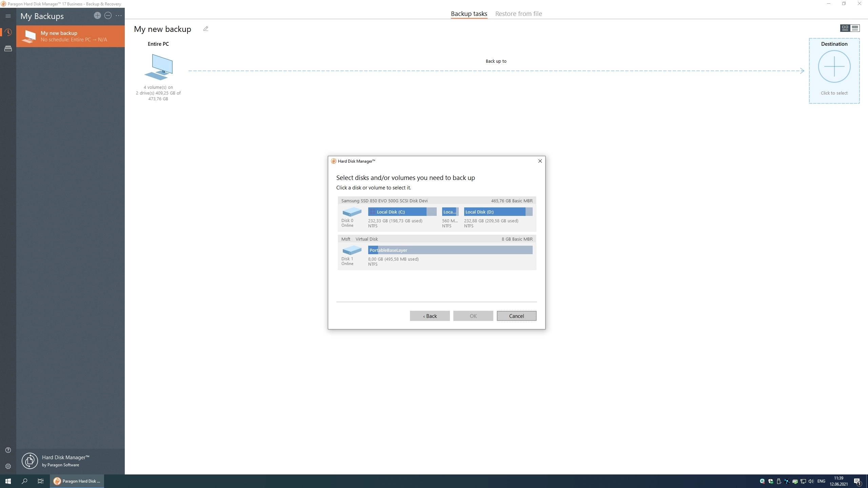The height and width of the screenshot is (488, 868).
Task: Open network tray icon
Action: (803, 481)
